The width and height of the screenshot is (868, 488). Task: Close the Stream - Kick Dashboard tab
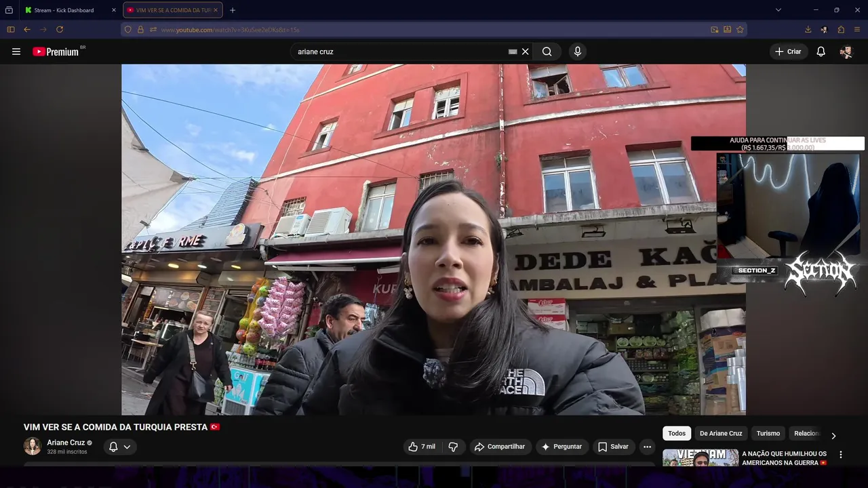coord(113,10)
